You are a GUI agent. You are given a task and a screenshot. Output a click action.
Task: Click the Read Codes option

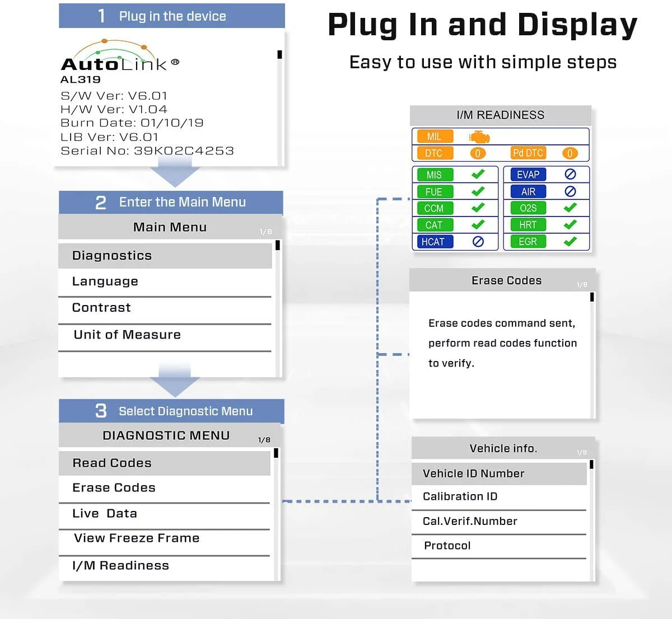(x=111, y=463)
